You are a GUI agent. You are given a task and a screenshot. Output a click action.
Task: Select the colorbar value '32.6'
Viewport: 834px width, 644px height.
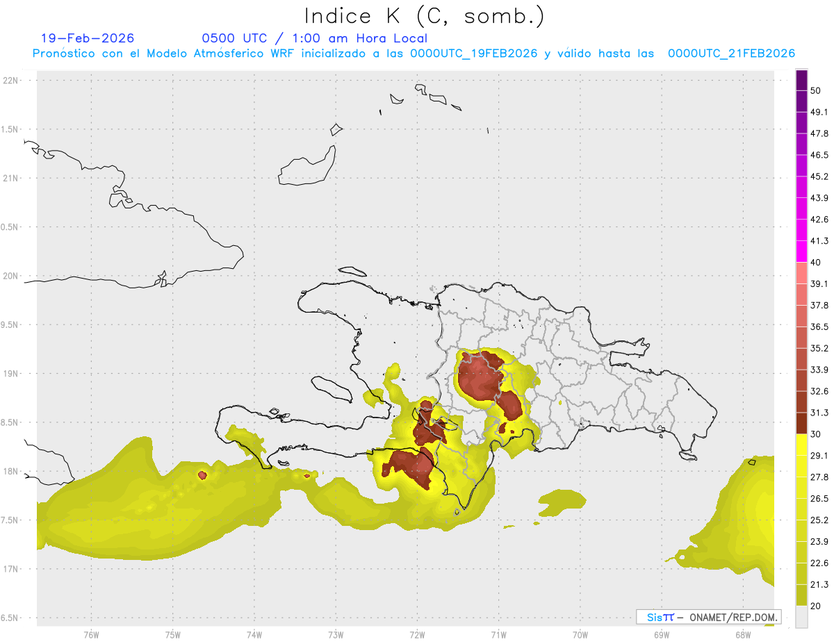819,391
